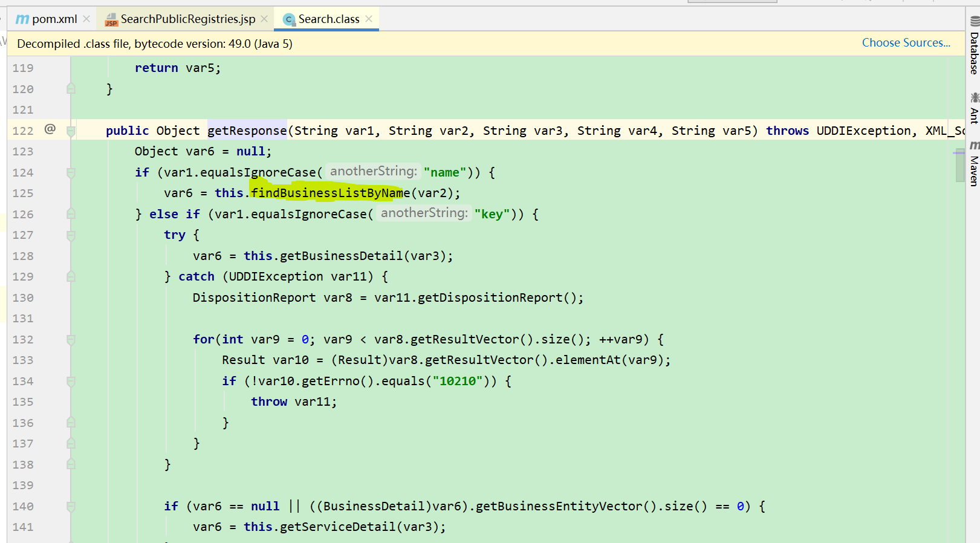The height and width of the screenshot is (543, 980).
Task: Click getDispositionReport on line 130
Action: click(x=490, y=298)
